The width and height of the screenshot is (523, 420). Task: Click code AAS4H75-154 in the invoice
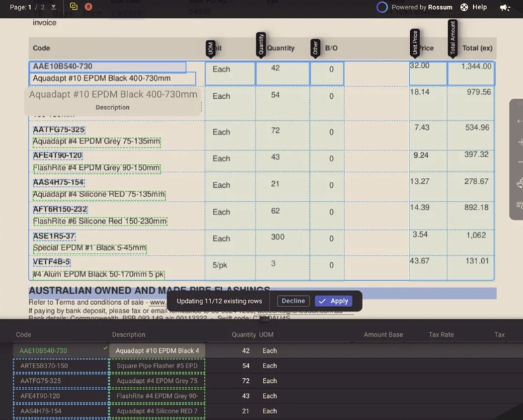58,182
